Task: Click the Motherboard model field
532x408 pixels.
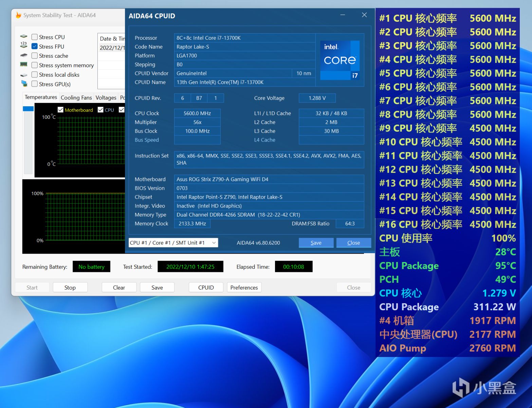Action: pyautogui.click(x=269, y=179)
